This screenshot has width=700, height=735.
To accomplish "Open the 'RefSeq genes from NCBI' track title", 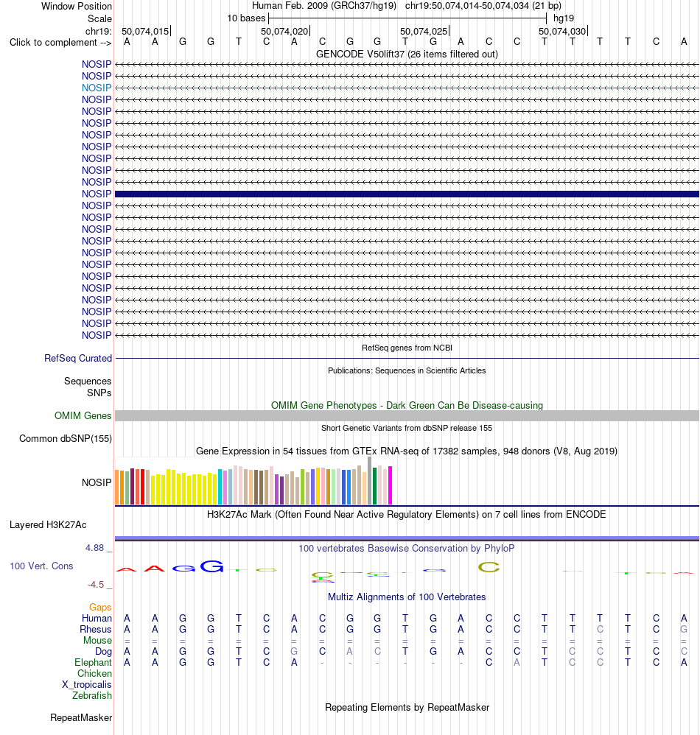I will pos(407,348).
